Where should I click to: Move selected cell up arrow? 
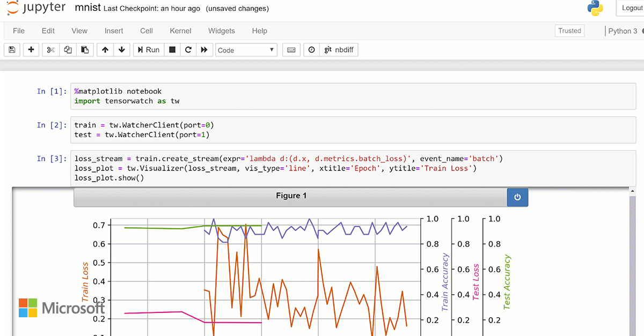click(x=105, y=50)
